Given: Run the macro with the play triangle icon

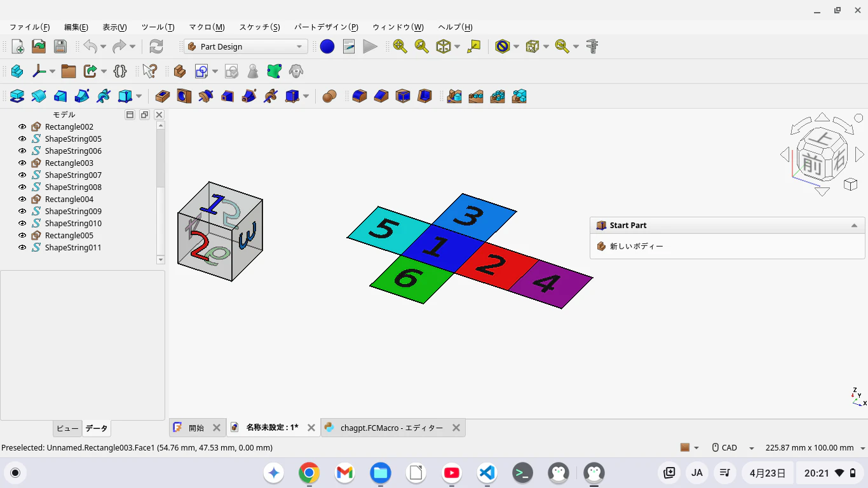Looking at the screenshot, I should [x=370, y=46].
